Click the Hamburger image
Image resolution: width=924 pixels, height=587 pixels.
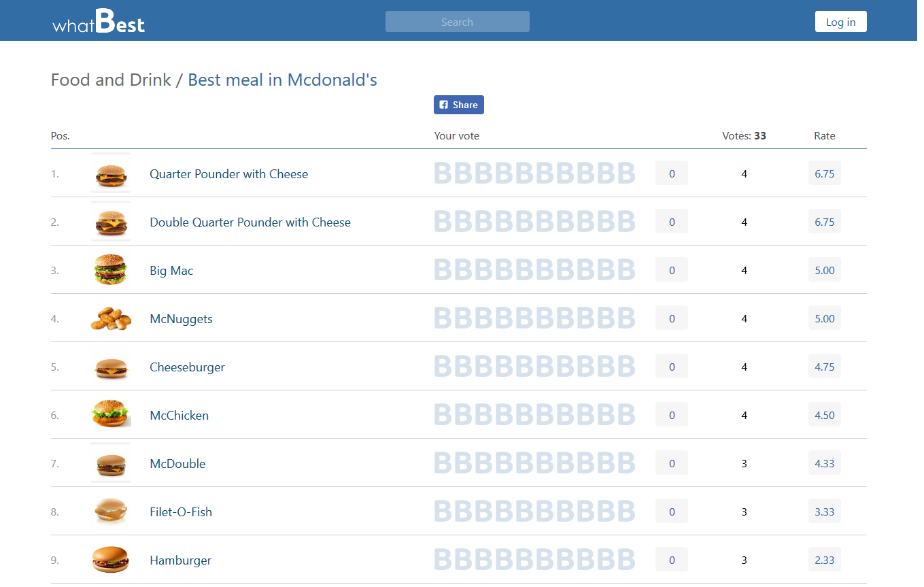click(111, 560)
